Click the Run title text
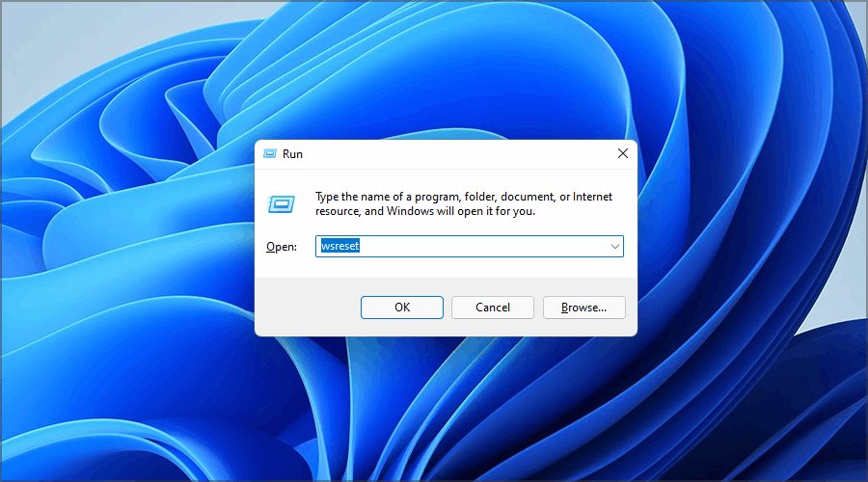The width and height of the screenshot is (868, 482). coord(292,154)
